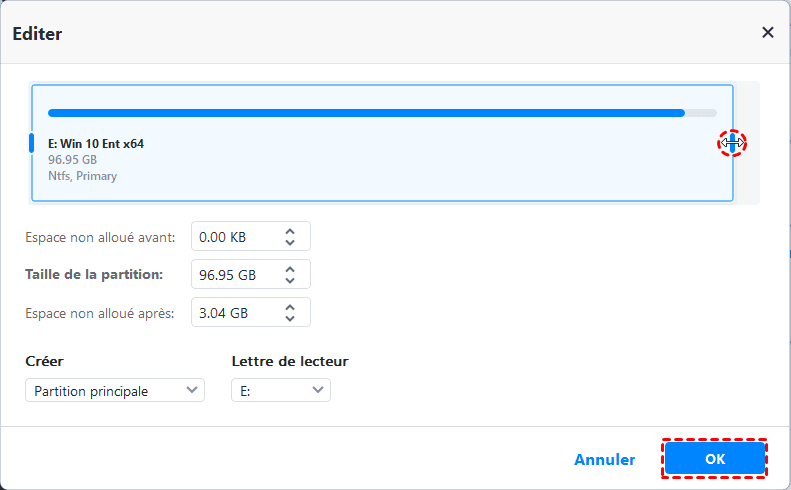Close the Editer dialog
Viewport: 791px width, 490px height.
(x=768, y=32)
